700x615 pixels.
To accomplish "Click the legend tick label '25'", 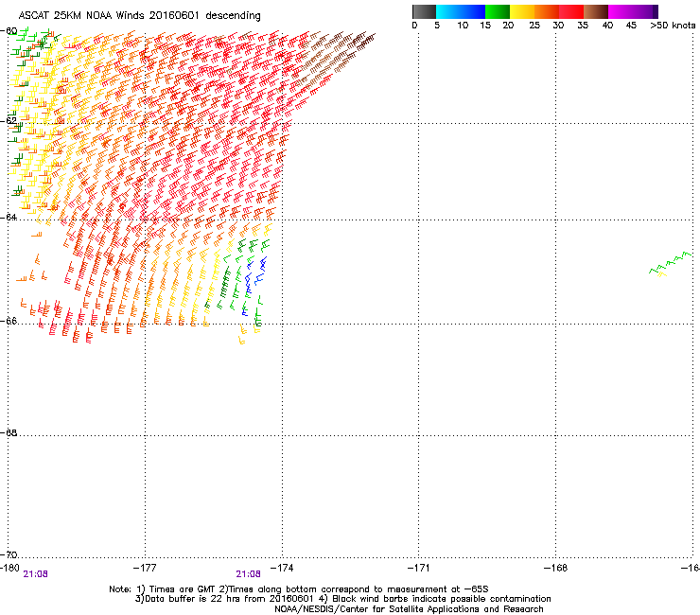I will pos(534,26).
